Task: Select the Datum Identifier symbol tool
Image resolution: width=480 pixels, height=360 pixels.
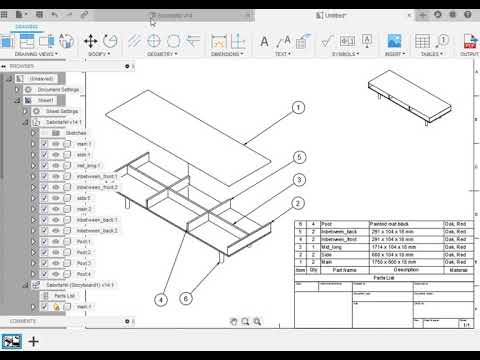Action: 367,41
